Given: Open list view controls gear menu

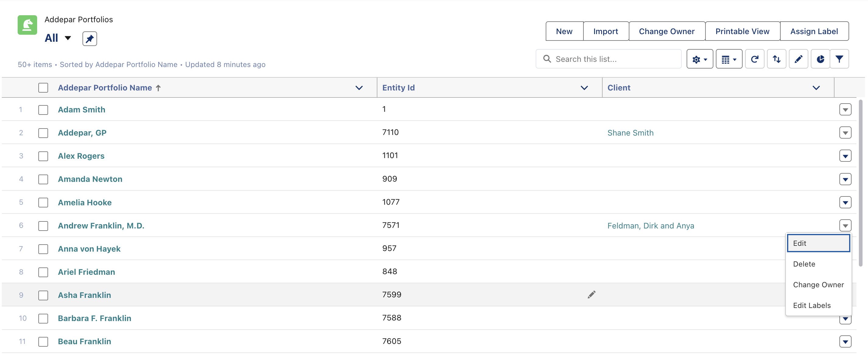Looking at the screenshot, I should [x=699, y=59].
